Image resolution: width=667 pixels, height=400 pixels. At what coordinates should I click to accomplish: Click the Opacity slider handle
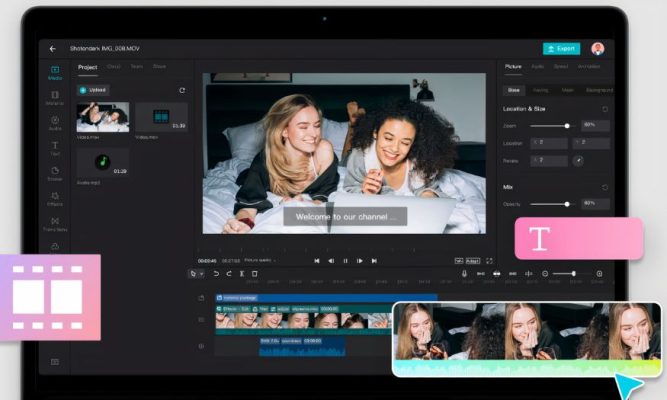568,203
